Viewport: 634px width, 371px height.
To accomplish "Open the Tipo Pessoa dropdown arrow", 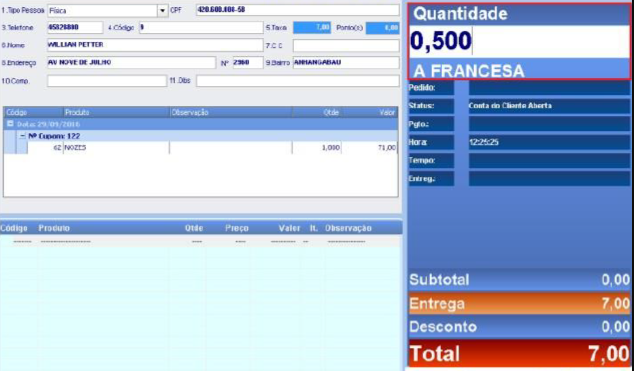I will [x=163, y=11].
